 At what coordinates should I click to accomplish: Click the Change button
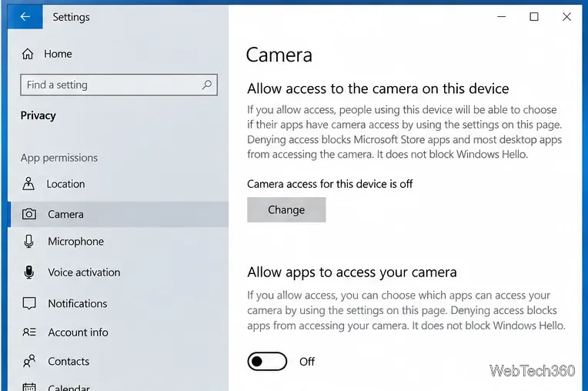point(286,210)
